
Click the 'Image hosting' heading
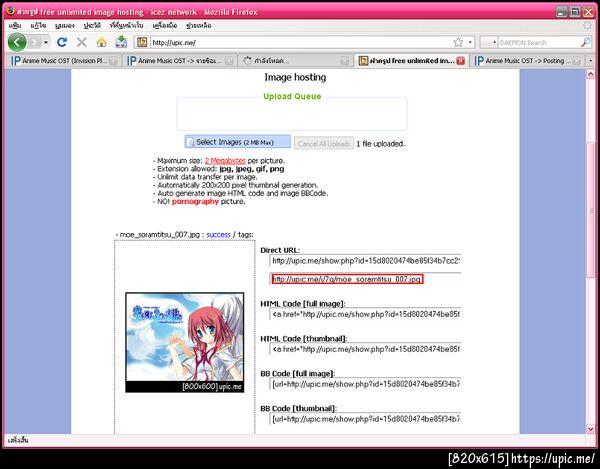[x=295, y=77]
